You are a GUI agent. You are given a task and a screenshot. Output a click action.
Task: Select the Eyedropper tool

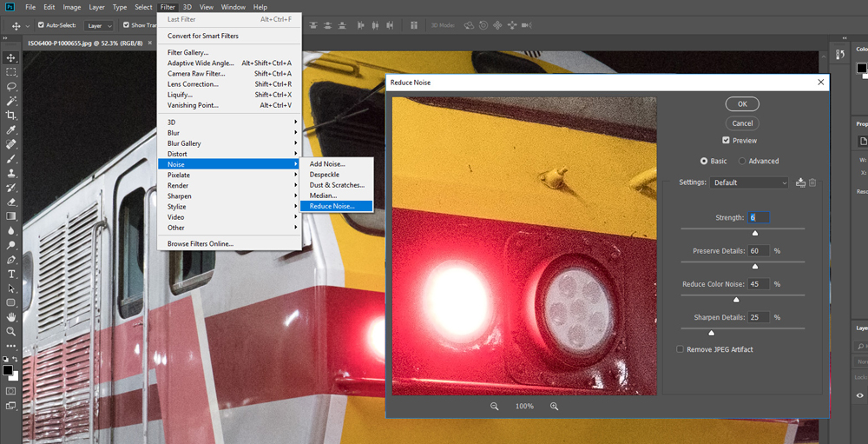pyautogui.click(x=10, y=129)
